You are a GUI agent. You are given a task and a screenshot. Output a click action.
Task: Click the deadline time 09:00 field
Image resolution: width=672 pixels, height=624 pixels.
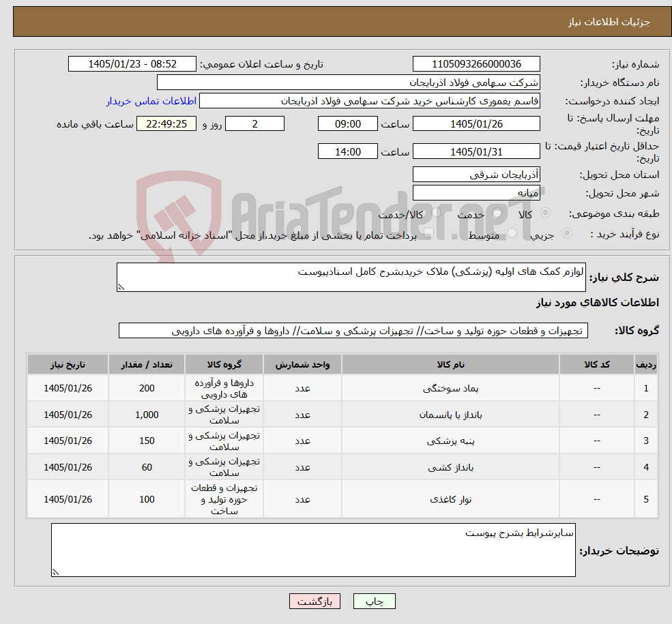click(x=347, y=123)
